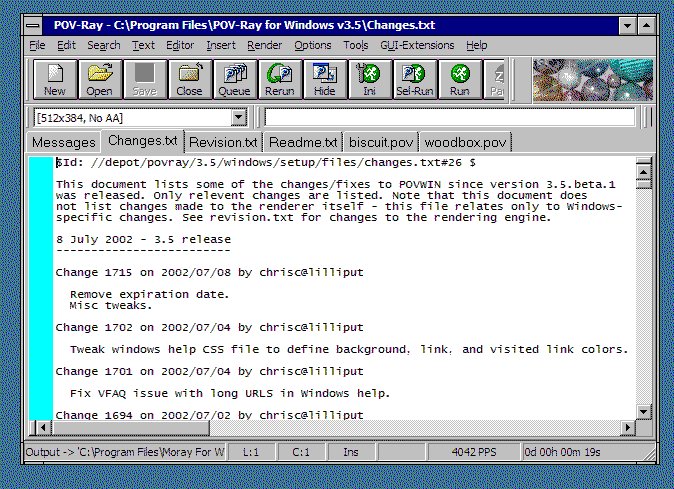The width and height of the screenshot is (674, 489).
Task: Click the horizontal scrollbar right arrow
Action: pos(629,428)
